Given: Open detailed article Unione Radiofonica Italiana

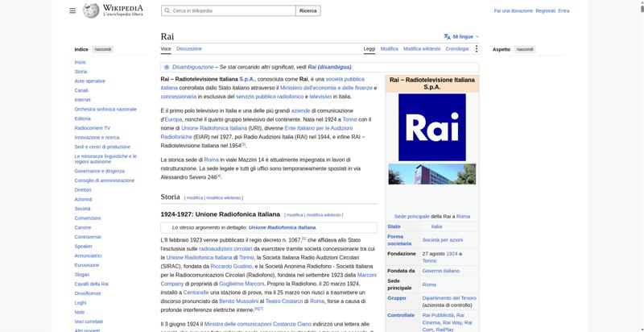Looking at the screenshot, I should coord(283,227).
